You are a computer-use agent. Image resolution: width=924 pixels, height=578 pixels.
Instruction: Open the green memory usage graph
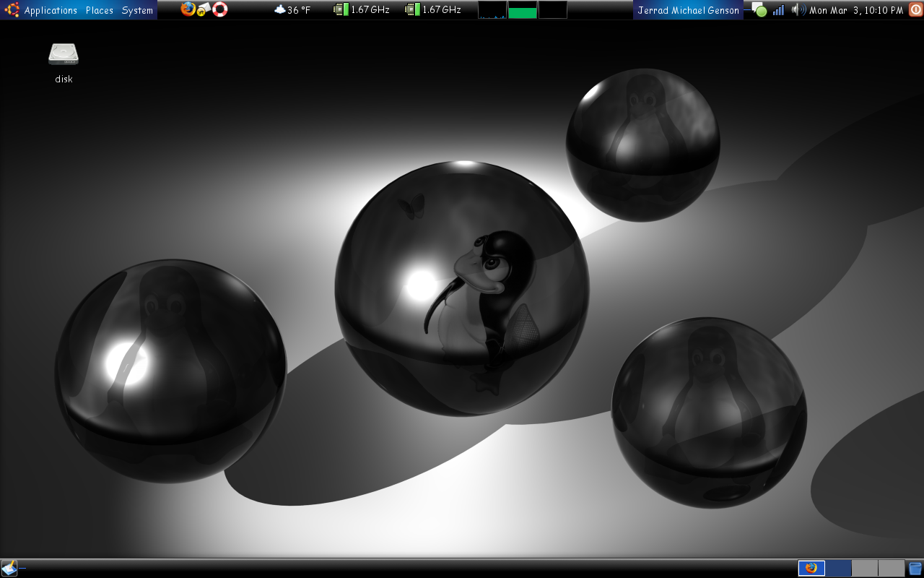523,10
